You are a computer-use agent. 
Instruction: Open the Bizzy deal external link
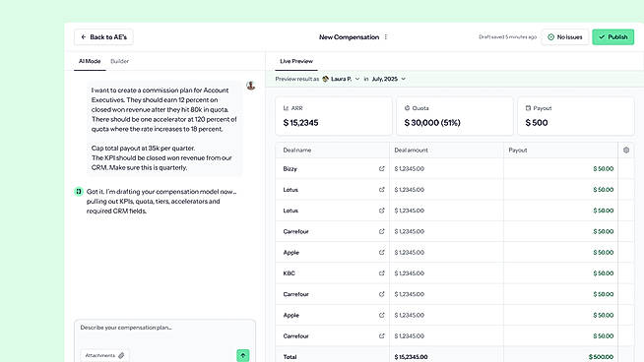pyautogui.click(x=381, y=168)
